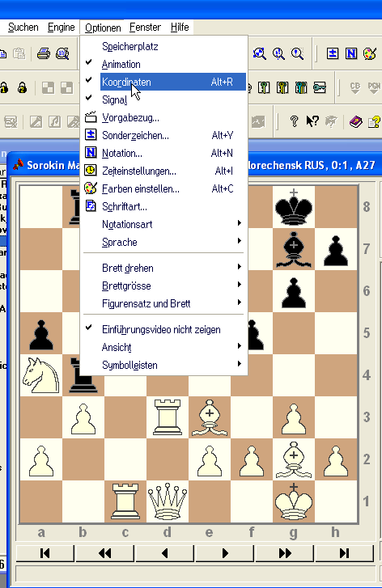Click the question mark help icon
382x588 pixels.
pos(295,121)
